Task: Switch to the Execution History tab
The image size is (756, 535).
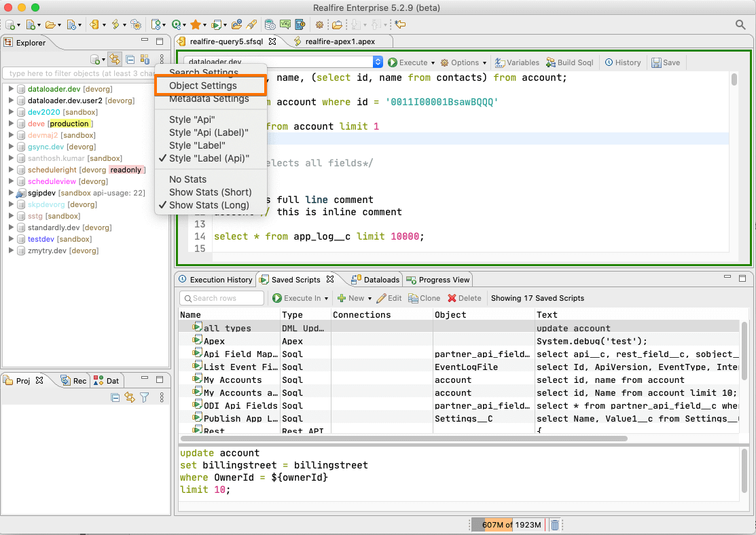Action: (x=216, y=280)
